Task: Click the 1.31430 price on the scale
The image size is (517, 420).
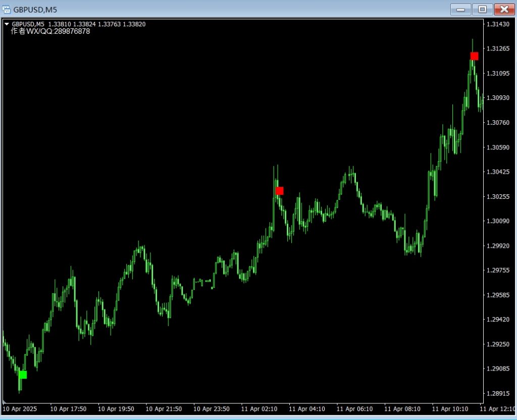Action: (497, 24)
